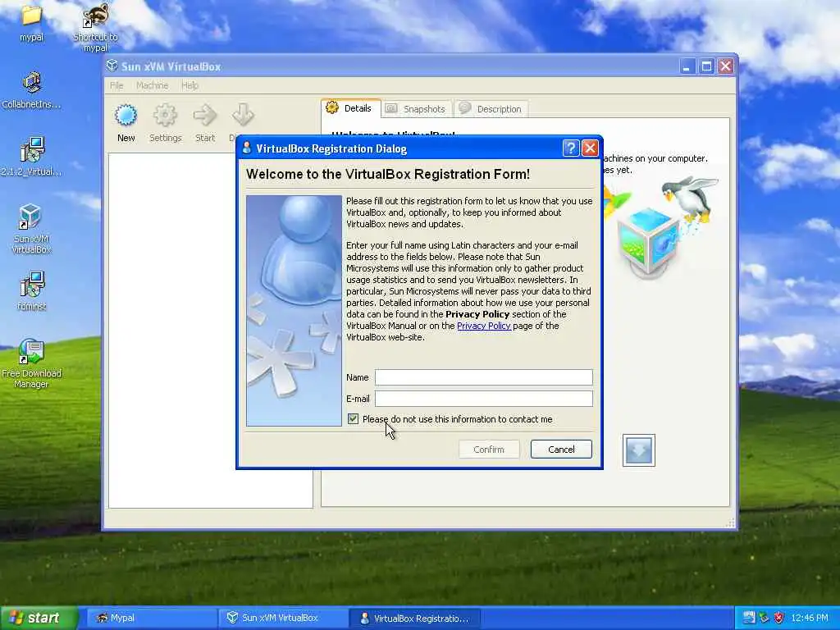This screenshot has width=840, height=630.
Task: Switch to the Details tab
Action: pyautogui.click(x=351, y=108)
